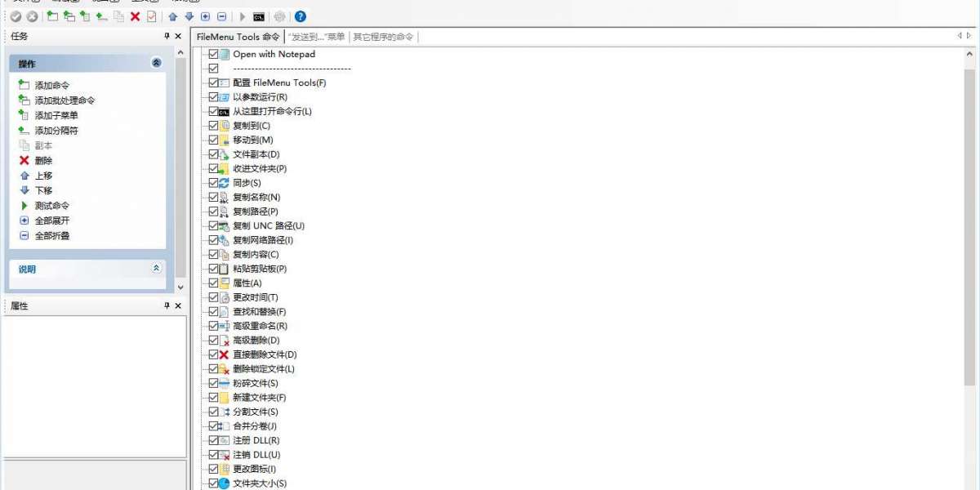Collapse the 操作 section with chevron
Screen dimensions: 980x490
point(157,63)
